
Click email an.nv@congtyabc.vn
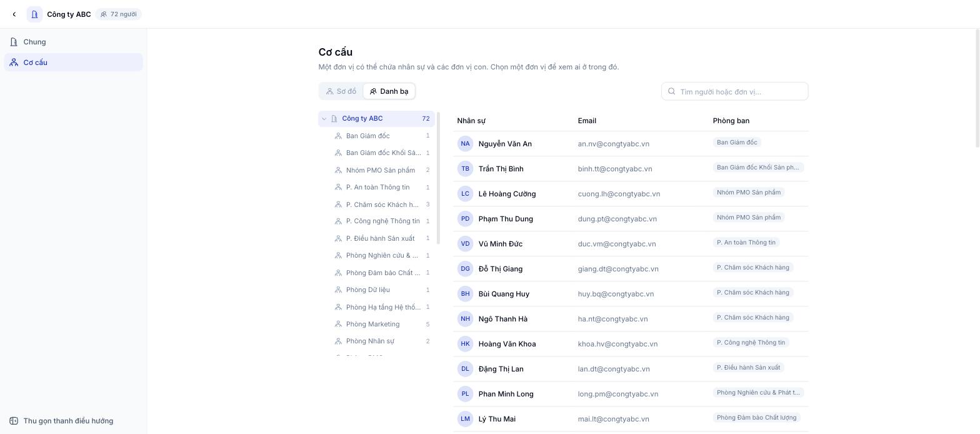tap(613, 144)
